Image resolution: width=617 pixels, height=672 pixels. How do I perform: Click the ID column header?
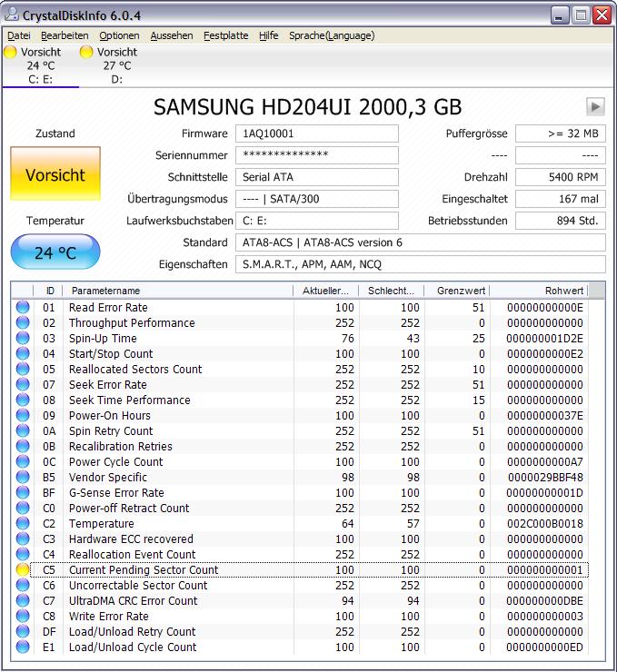point(48,291)
